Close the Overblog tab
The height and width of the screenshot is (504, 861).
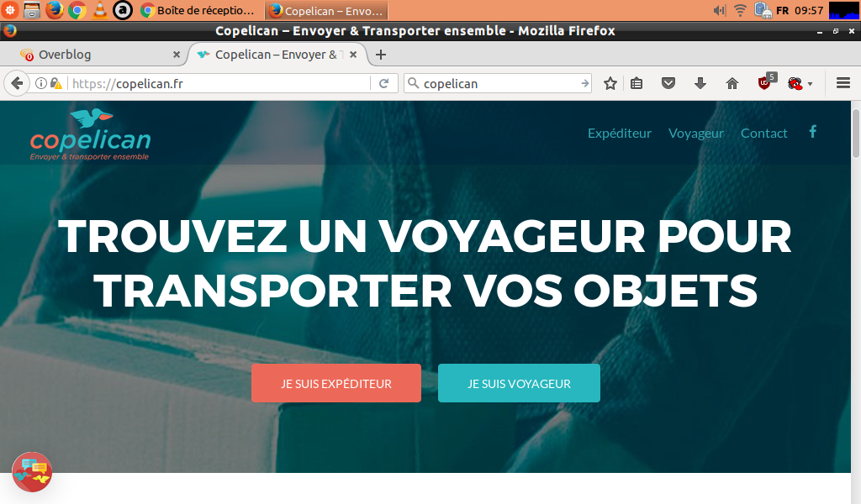177,55
